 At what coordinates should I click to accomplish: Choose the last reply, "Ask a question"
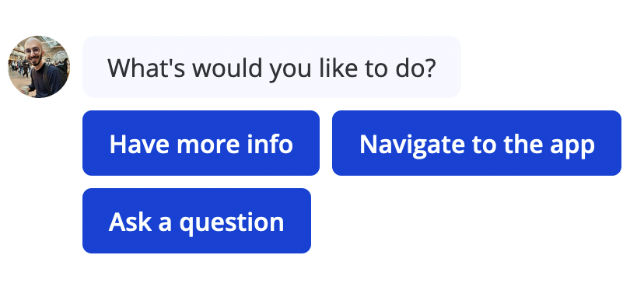(197, 221)
